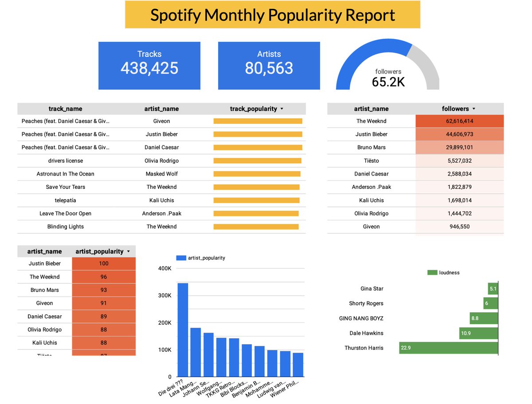Select the Artists 80,563 scorecard
The width and height of the screenshot is (532, 404).
pos(269,66)
